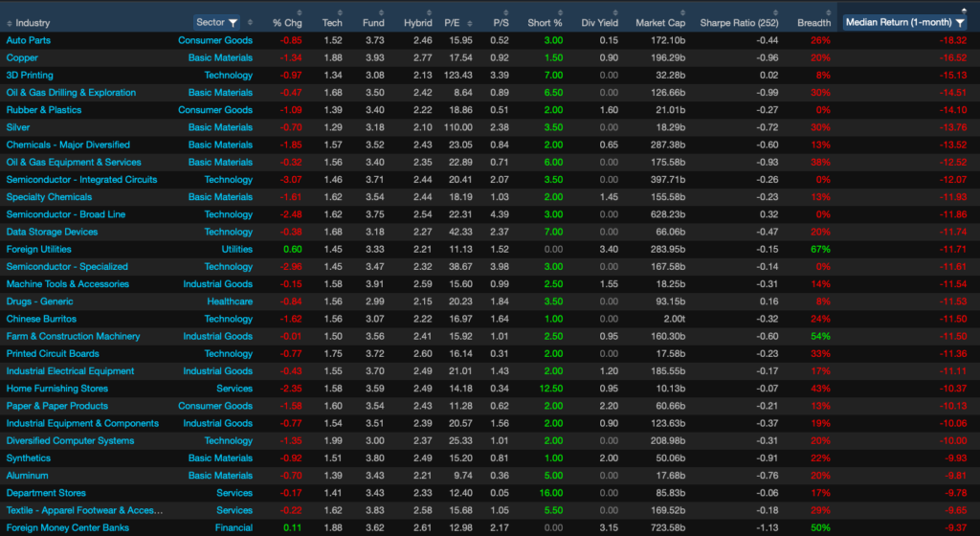Open the Aluminum industry link

[27, 476]
